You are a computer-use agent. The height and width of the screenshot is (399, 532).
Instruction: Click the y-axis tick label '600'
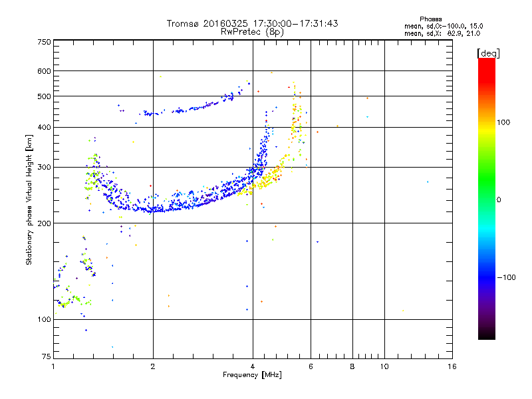(x=44, y=71)
